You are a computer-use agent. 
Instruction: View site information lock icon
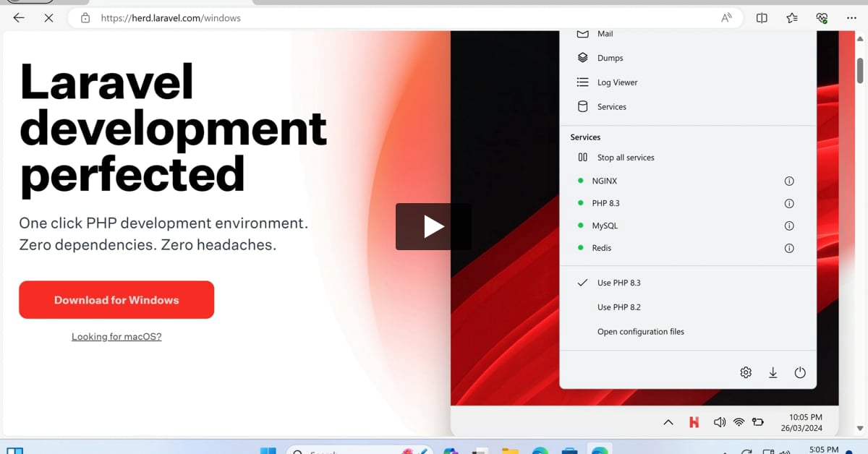[x=85, y=18]
